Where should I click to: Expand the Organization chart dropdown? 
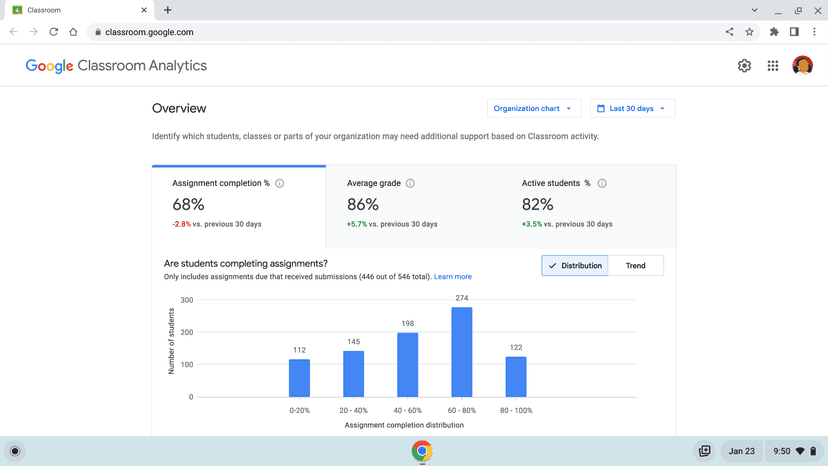pos(534,108)
